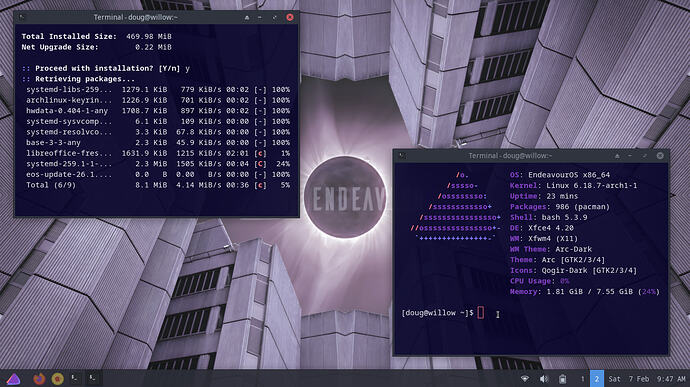
Task: Click the 'Memory: 1.81 GiB / 7.55 GiB' line
Action: point(585,291)
